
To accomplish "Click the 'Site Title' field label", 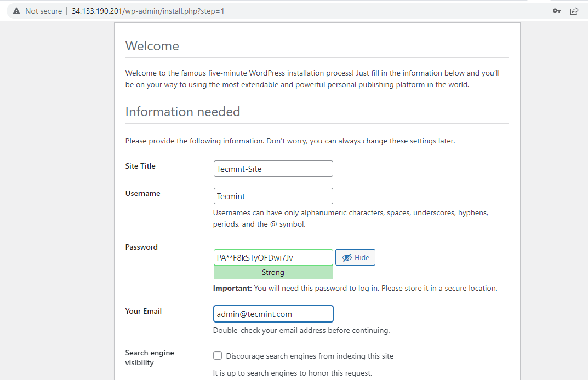I will coord(140,166).
